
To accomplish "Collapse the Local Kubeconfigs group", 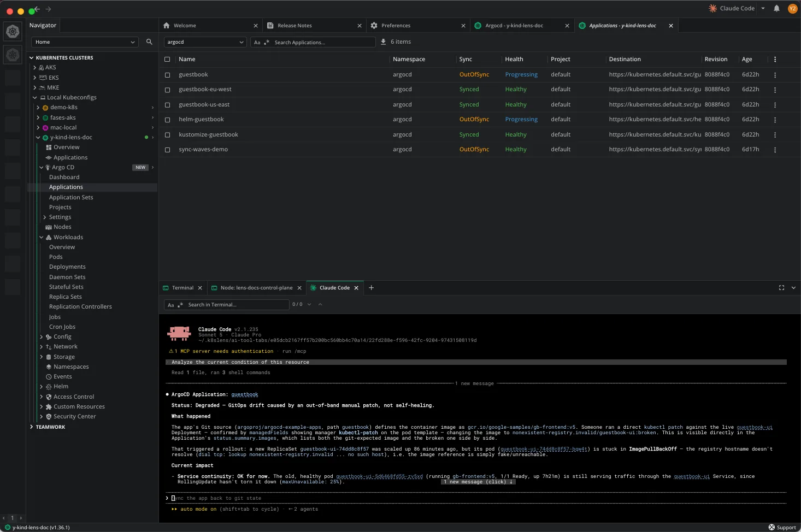I will click(35, 98).
